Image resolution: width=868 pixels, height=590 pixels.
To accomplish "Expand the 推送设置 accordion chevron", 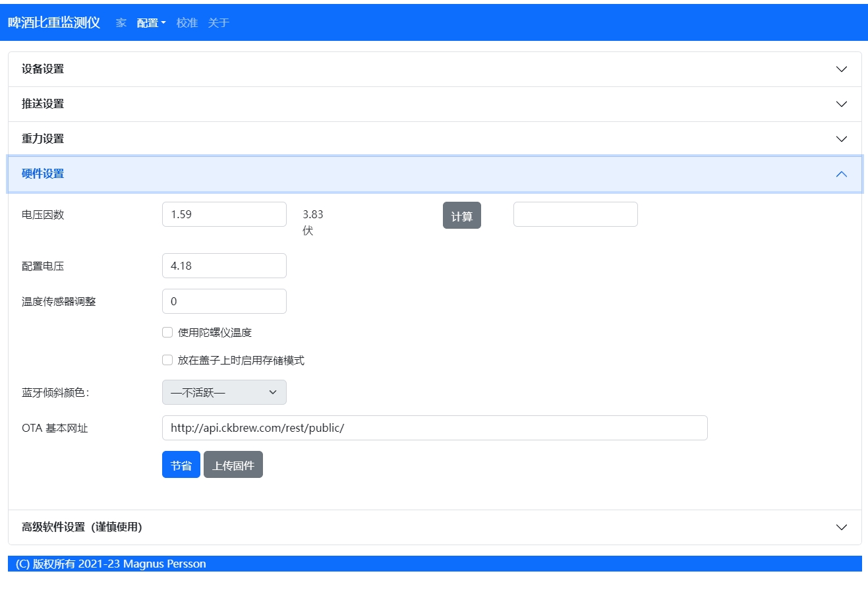I will [841, 104].
